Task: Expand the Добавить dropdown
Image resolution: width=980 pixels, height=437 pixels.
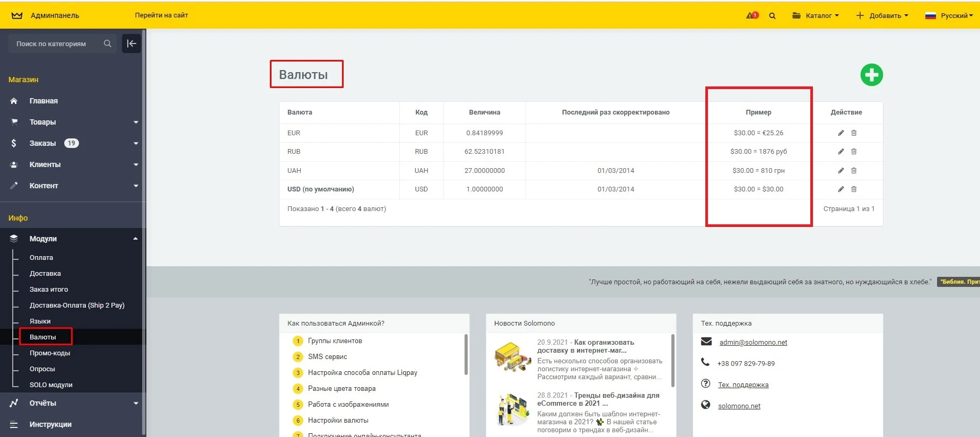Action: coord(882,15)
